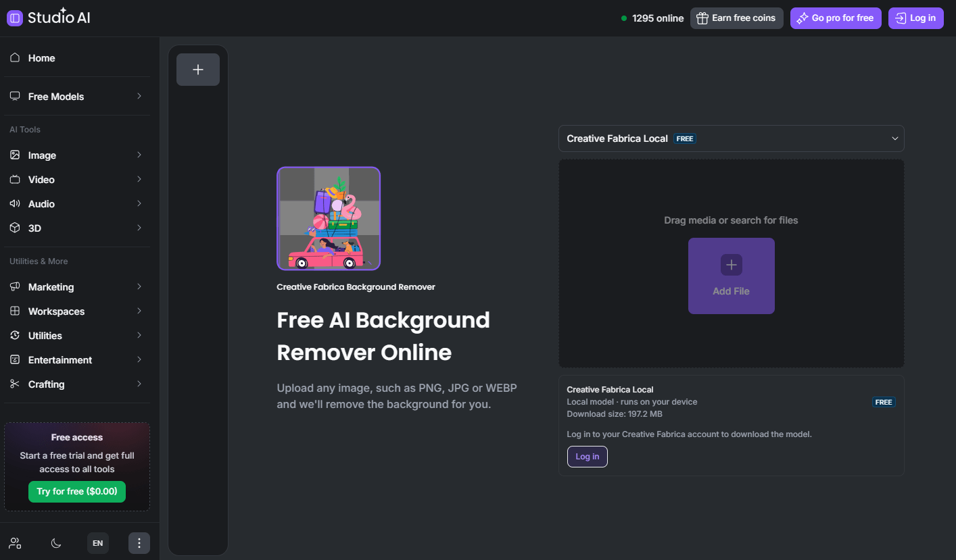Viewport: 956px width, 560px height.
Task: Click the Free AI Background Remover Online heading
Action: point(383,336)
